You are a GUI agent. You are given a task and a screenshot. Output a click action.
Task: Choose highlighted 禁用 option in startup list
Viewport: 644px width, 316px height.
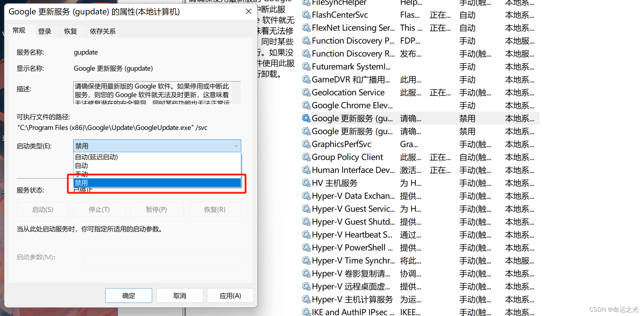point(157,183)
